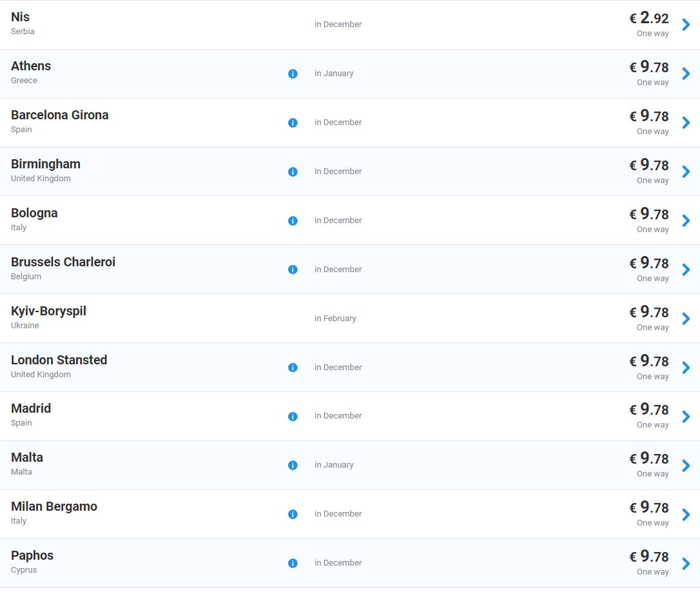Select the Nis destination name
700x592 pixels.
point(21,17)
